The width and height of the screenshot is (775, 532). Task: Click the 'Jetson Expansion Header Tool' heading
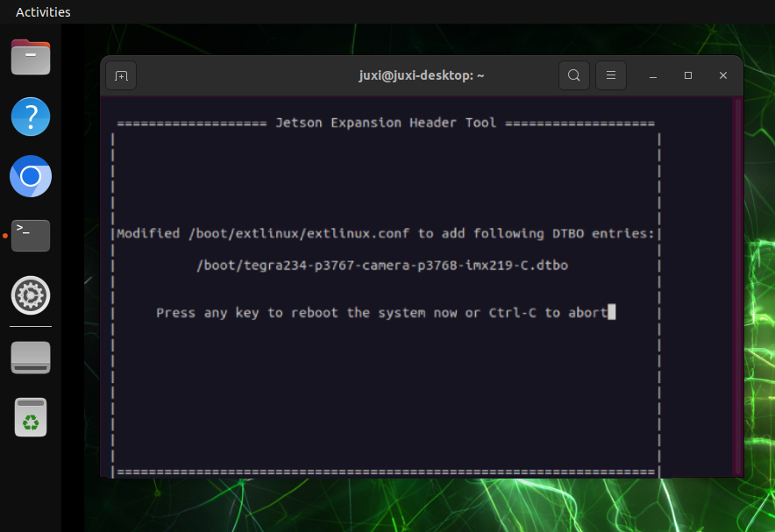[386, 123]
